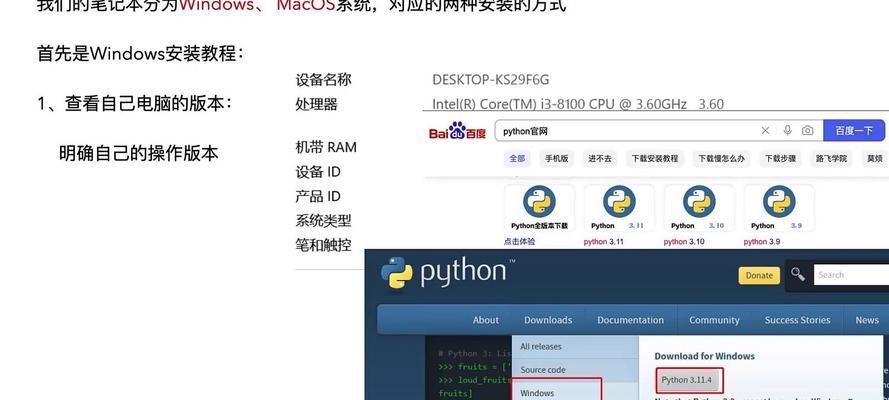Screen dimensions: 889x400
Task: Click the python.org Search input field
Action: point(851,275)
